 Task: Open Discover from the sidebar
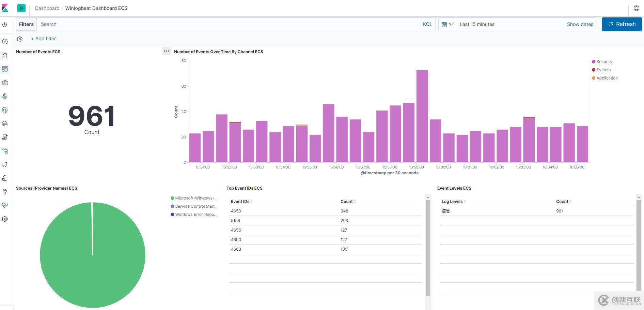5,42
